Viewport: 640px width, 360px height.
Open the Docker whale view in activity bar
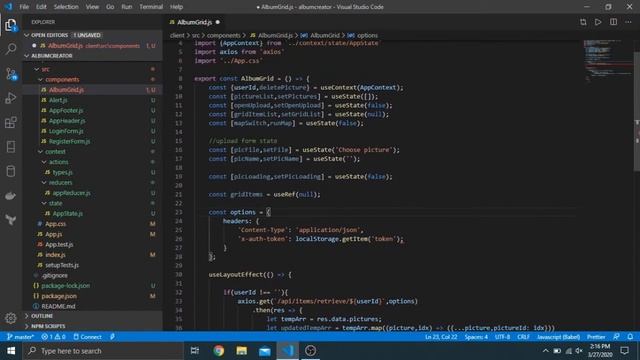(x=11, y=196)
